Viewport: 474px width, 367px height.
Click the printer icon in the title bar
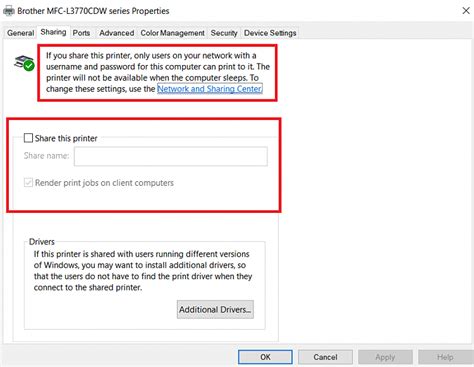9,11
